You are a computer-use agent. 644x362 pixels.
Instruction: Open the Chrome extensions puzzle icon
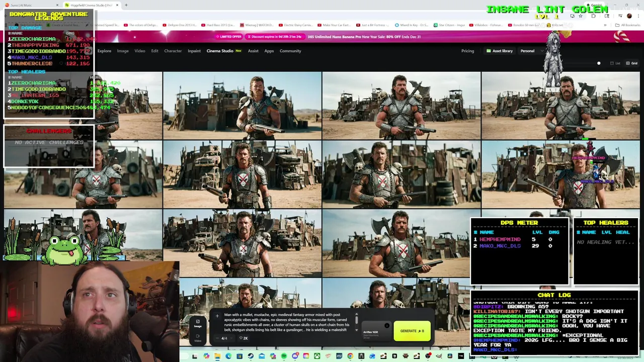pos(593,16)
